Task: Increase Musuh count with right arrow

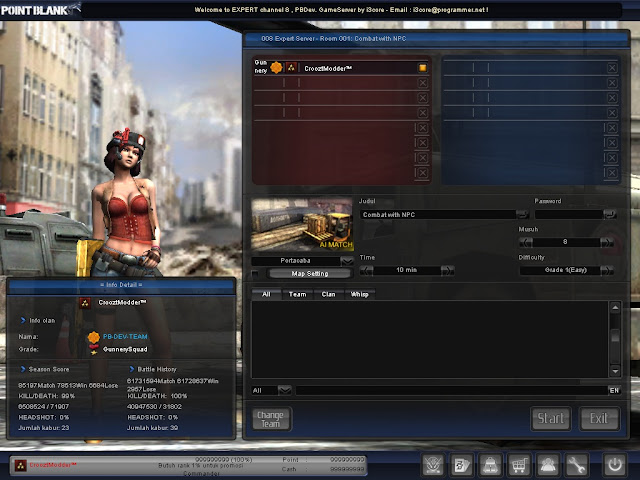Action: point(607,242)
